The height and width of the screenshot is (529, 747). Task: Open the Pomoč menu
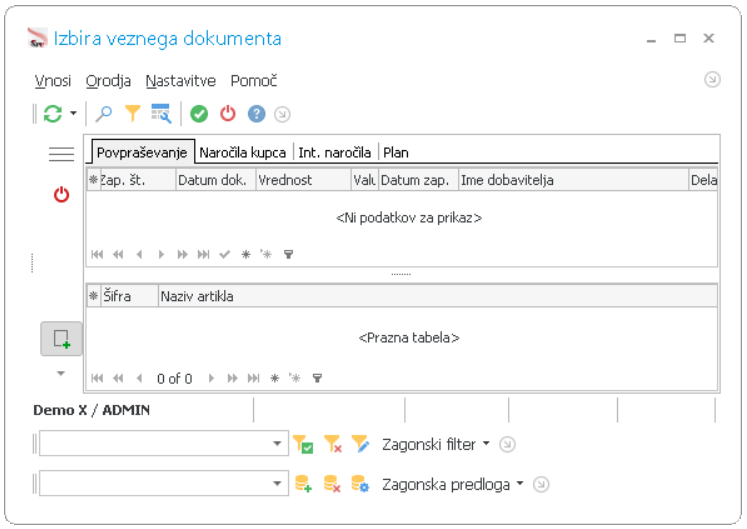(254, 81)
